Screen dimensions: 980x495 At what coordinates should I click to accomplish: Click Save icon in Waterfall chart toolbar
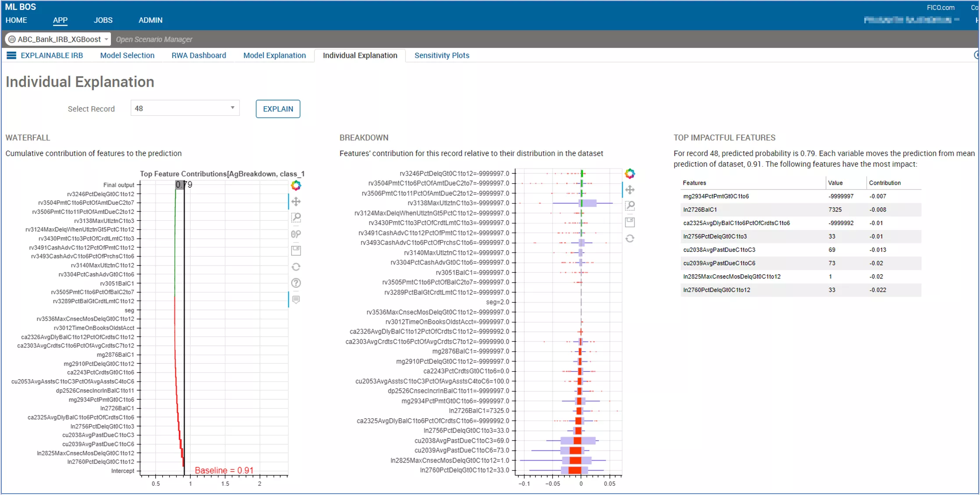tap(296, 251)
